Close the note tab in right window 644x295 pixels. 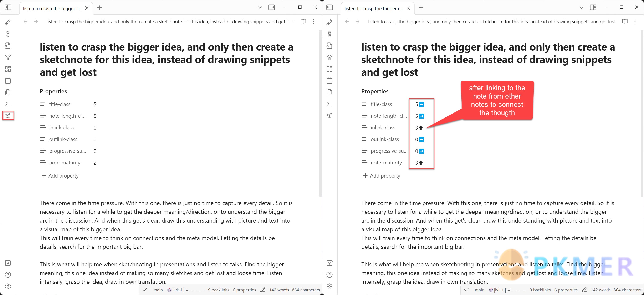point(408,8)
